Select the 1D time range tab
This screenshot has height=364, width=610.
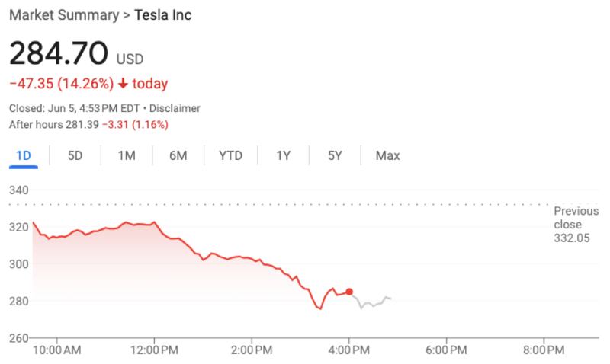tap(24, 156)
